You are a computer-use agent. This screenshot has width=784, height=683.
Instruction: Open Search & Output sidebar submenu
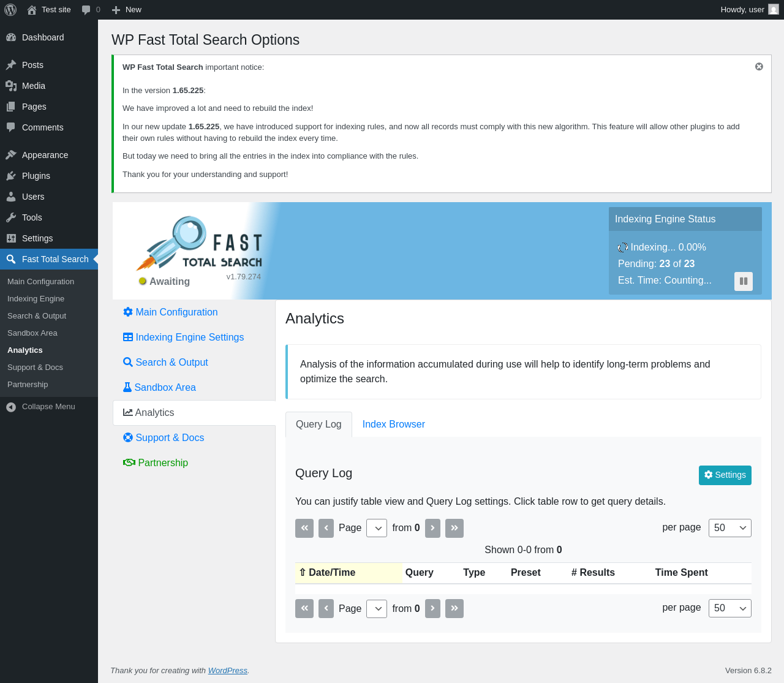[49, 316]
